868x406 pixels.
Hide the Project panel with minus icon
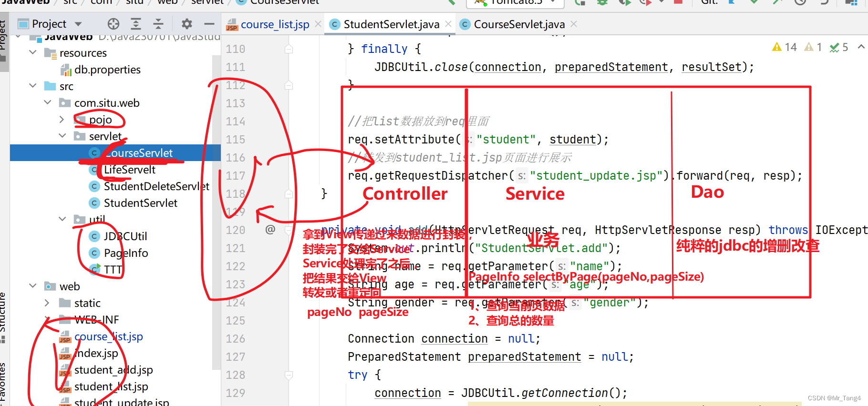click(209, 24)
